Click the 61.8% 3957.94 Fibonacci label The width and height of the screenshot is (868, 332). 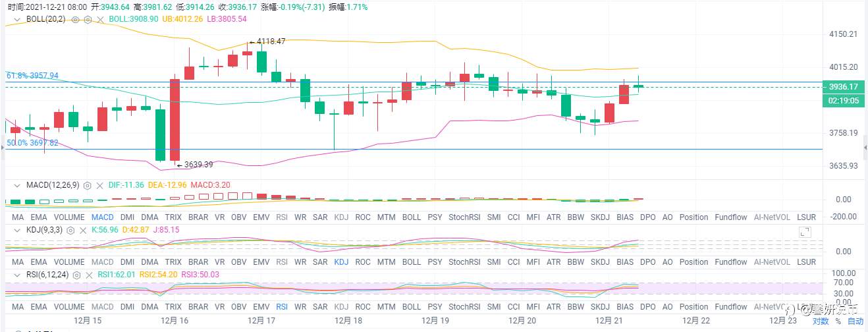coord(32,76)
